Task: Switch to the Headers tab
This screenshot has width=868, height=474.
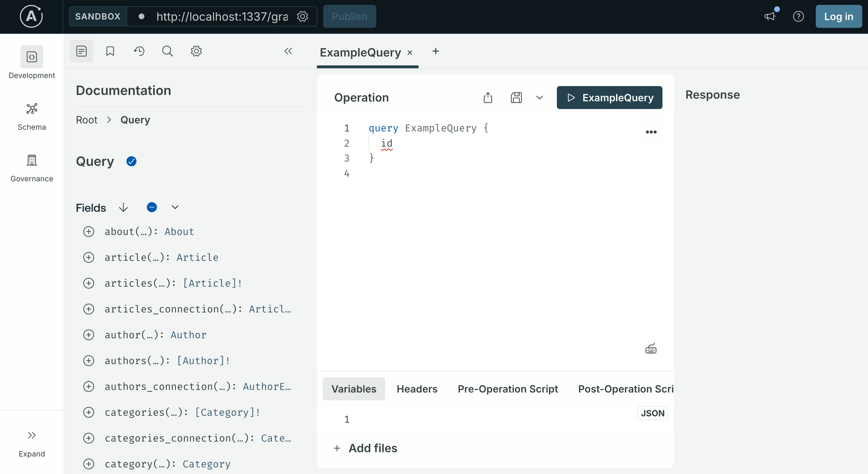Action: [x=417, y=389]
